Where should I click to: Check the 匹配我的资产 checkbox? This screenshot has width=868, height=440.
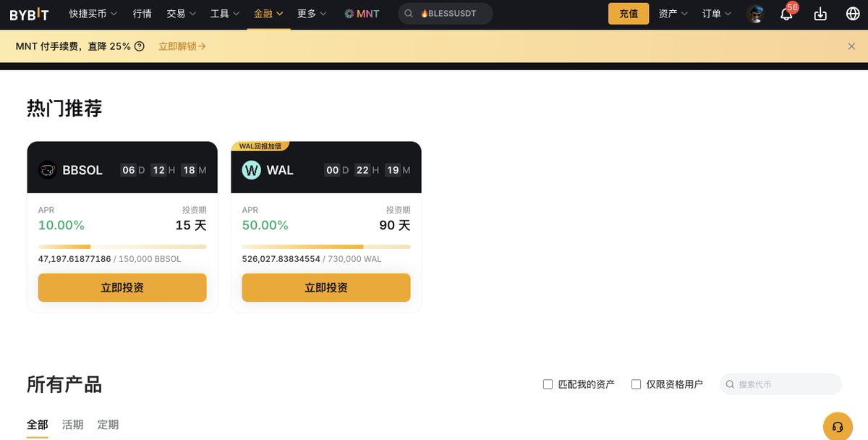pyautogui.click(x=548, y=384)
